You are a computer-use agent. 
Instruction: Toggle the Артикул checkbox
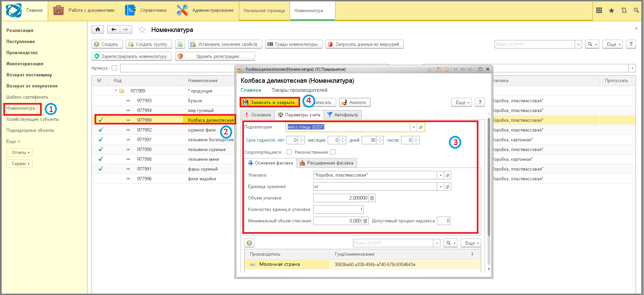[114, 68]
